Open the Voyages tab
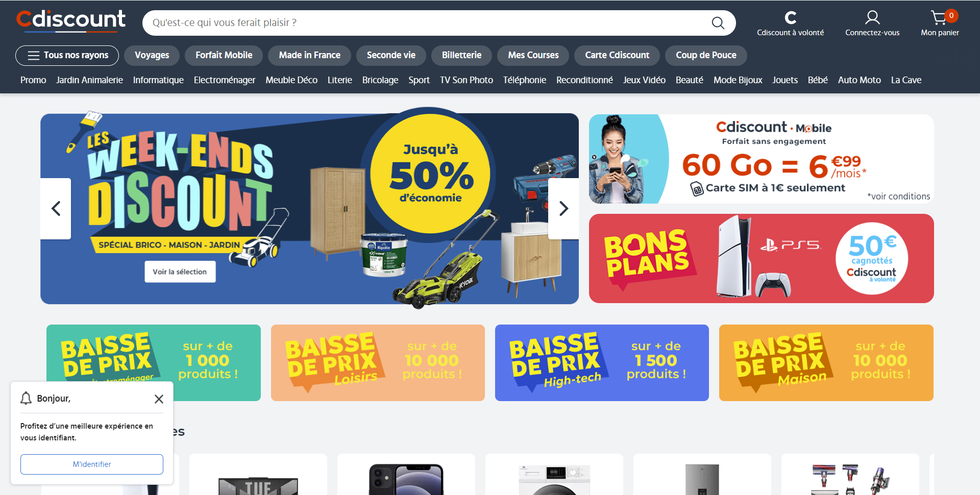The width and height of the screenshot is (980, 495). click(x=152, y=55)
